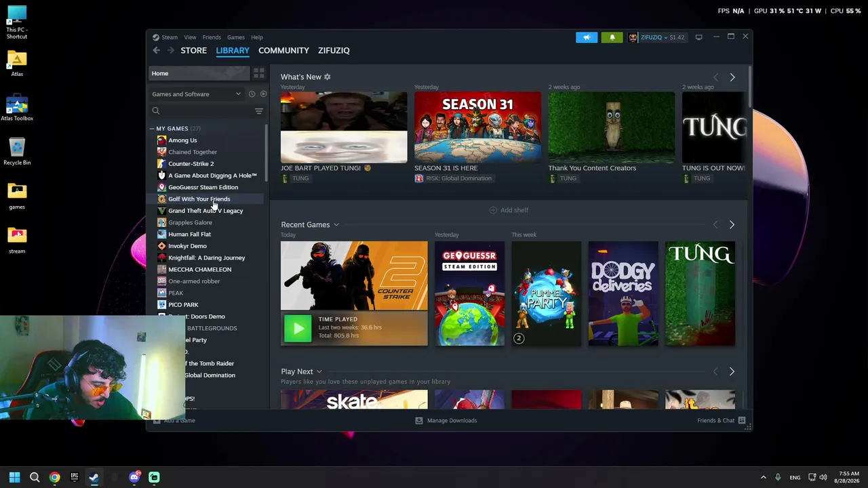Switch Steam to Big Picture mode
Image resolution: width=868 pixels, height=488 pixels.
[698, 37]
